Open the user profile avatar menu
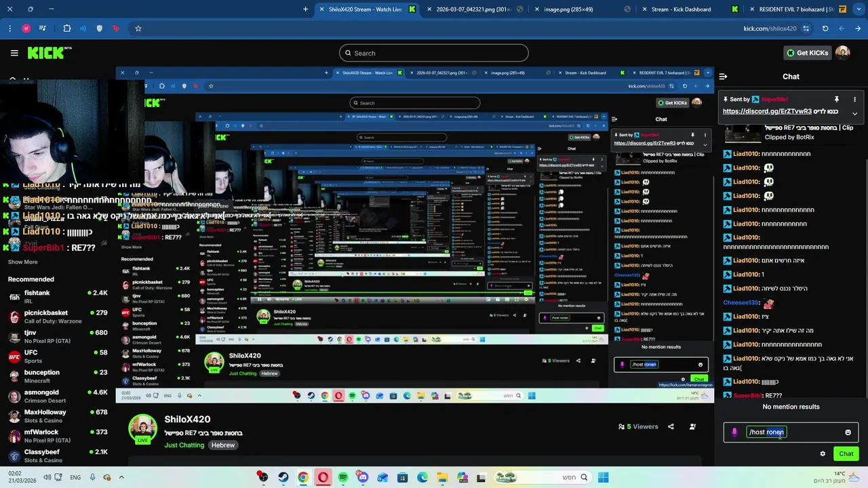868x488 pixels. [842, 53]
